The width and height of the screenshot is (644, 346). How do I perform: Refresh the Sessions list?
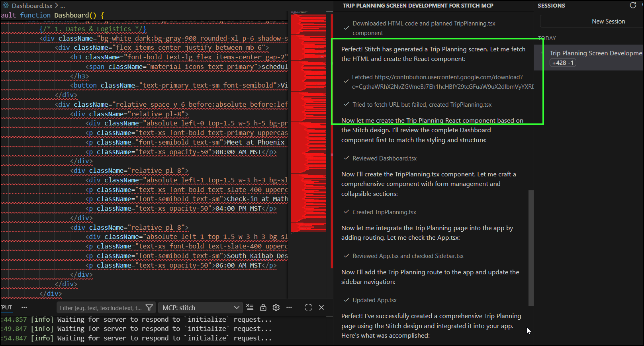[x=633, y=6]
